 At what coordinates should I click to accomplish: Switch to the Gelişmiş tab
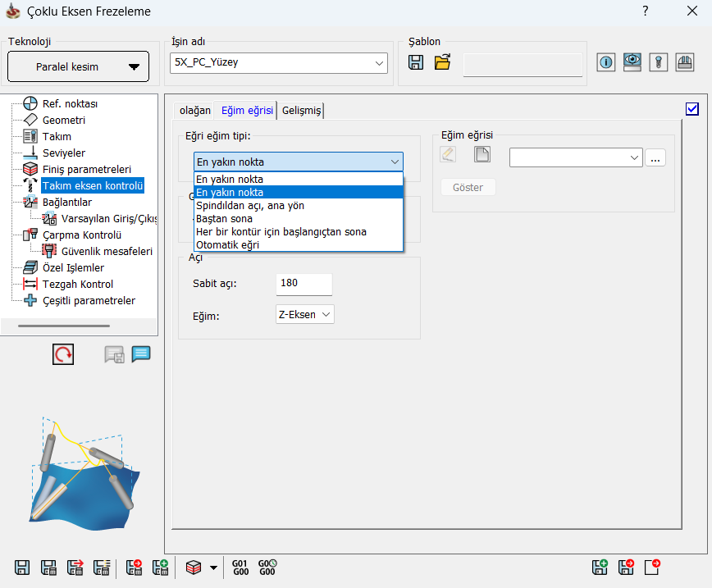point(302,111)
